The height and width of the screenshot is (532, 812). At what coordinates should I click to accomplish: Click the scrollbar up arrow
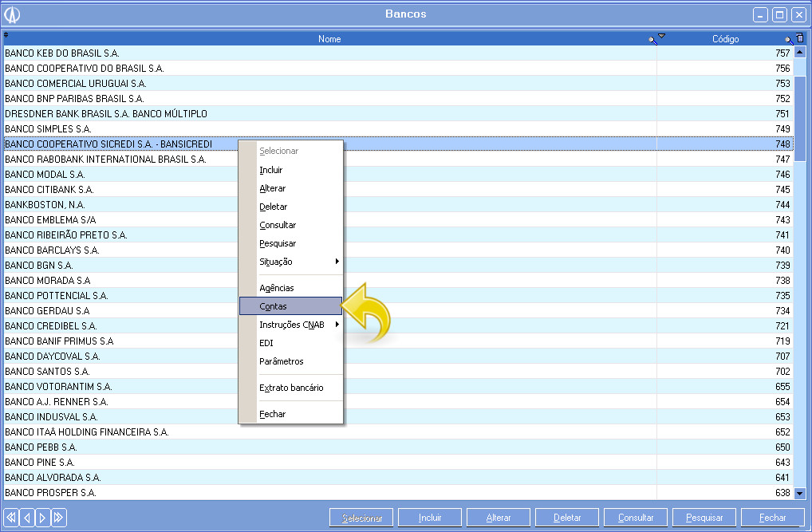click(x=799, y=52)
